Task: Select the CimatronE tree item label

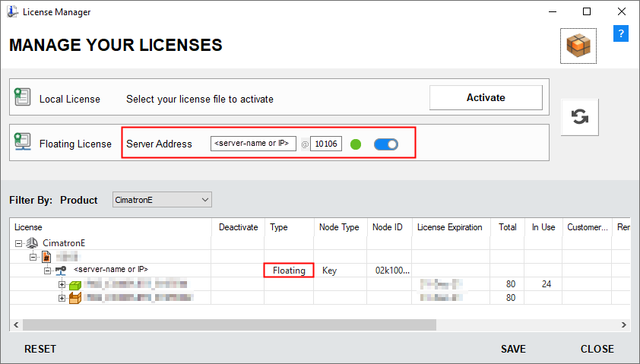Action: (64, 243)
